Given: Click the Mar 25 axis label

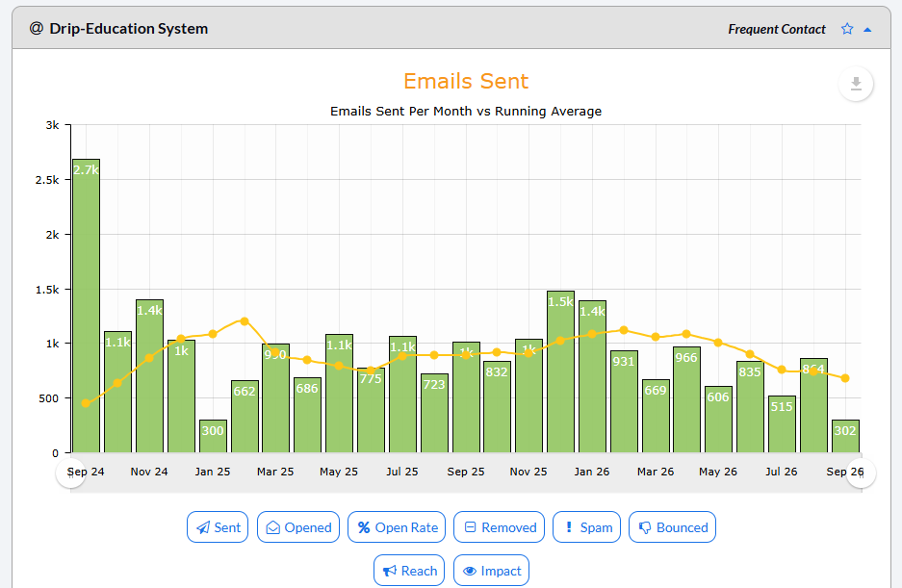Looking at the screenshot, I should click(275, 472).
